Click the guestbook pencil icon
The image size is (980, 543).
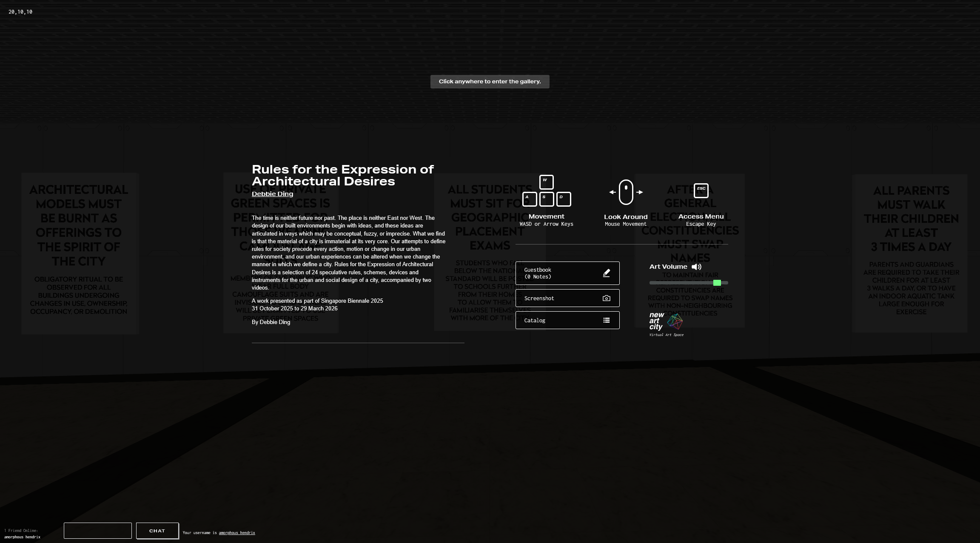607,273
